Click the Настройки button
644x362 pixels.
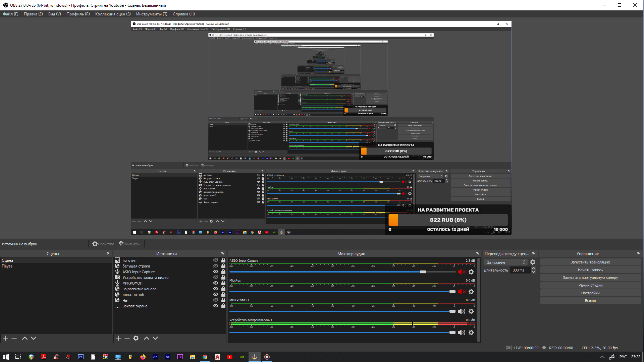tap(590, 293)
